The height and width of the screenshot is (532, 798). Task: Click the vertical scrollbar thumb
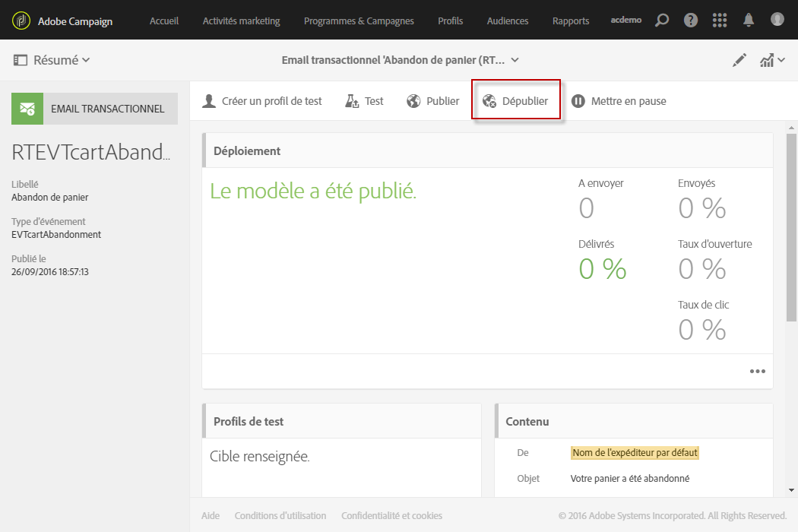click(x=791, y=227)
